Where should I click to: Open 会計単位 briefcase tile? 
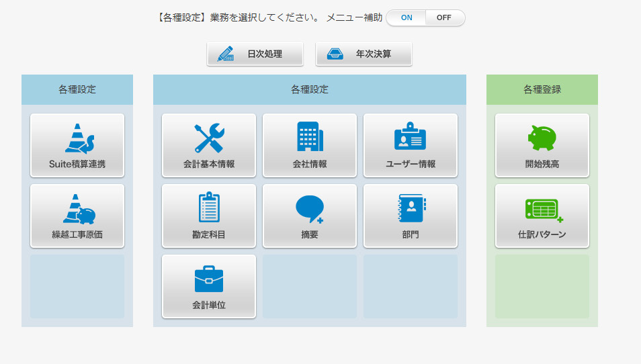coord(209,286)
